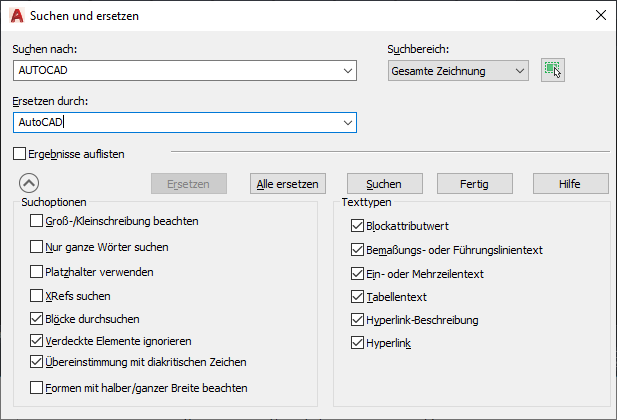Viewport: 617px width, 420px height.
Task: Click the Alle ersetzen button
Action: pos(287,184)
